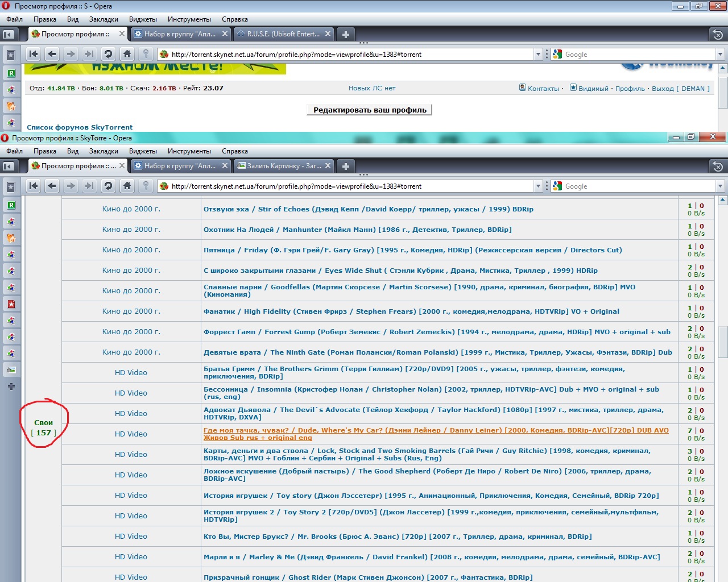Click 'Кино до 2000 г.' category for Goodfellas row

[131, 290]
